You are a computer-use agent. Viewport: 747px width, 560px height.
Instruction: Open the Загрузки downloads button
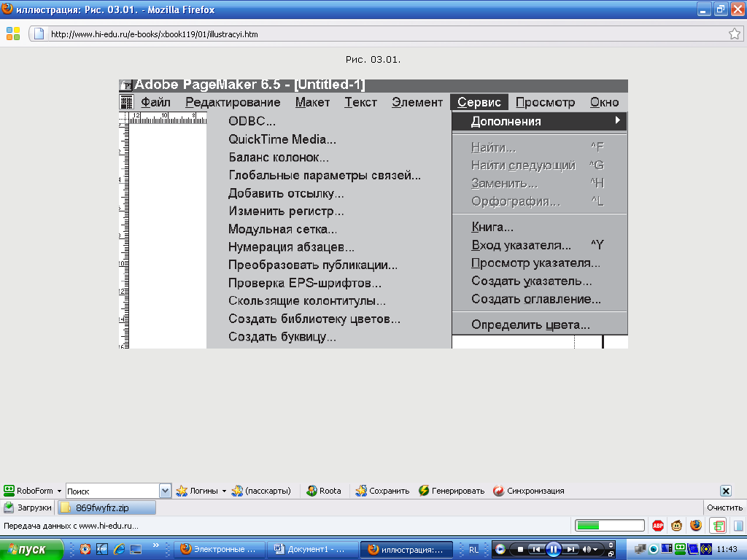28,507
